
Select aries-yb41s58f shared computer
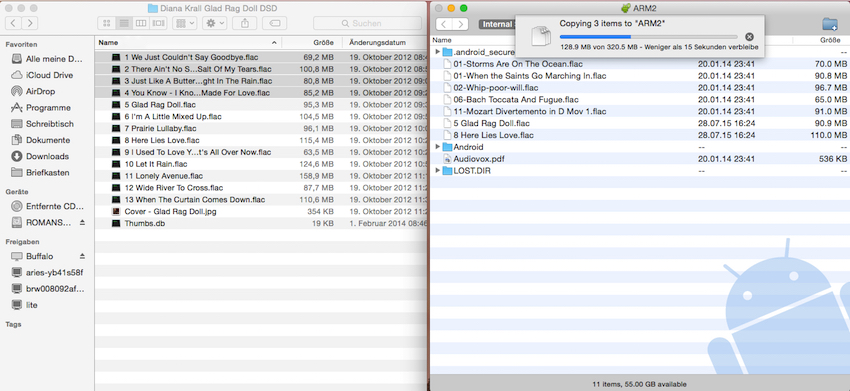[x=47, y=272]
